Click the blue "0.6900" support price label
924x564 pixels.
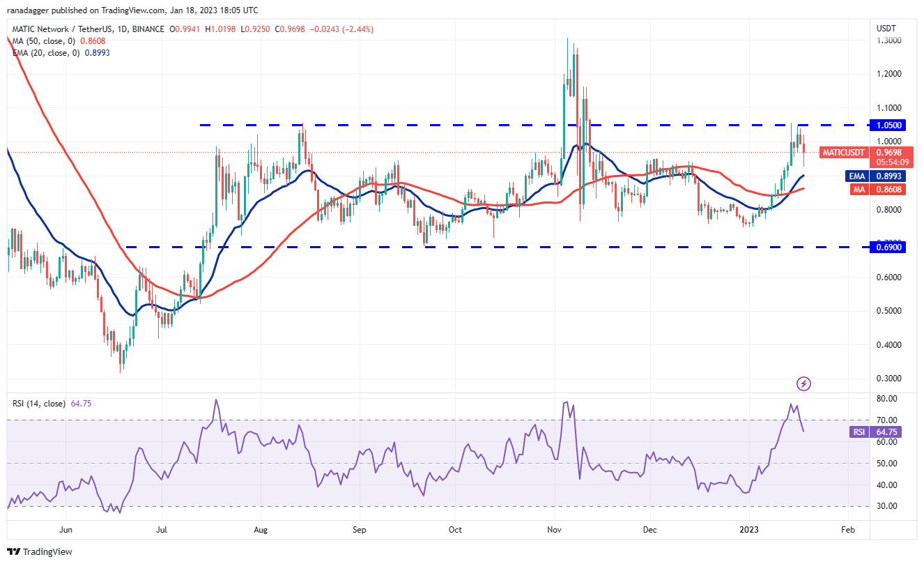(x=889, y=247)
